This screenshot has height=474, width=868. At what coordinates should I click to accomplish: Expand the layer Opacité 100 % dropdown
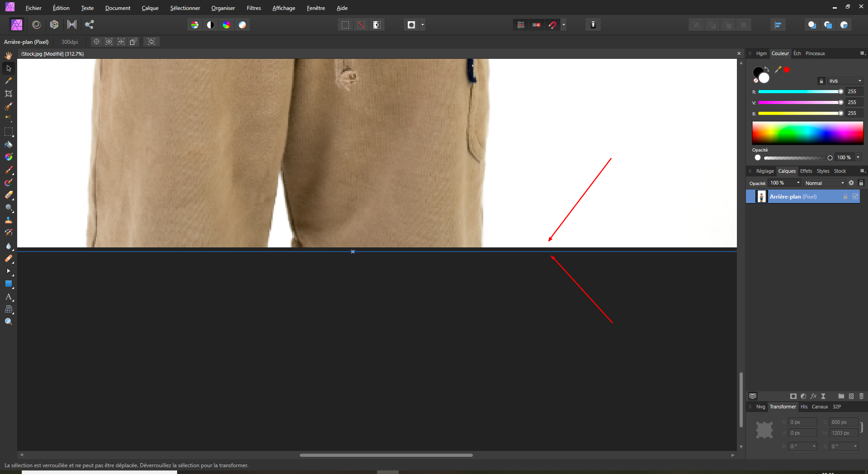pos(798,183)
